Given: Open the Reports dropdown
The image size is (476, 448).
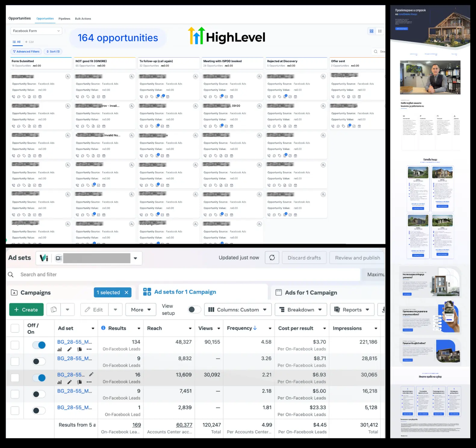Looking at the screenshot, I should 352,310.
